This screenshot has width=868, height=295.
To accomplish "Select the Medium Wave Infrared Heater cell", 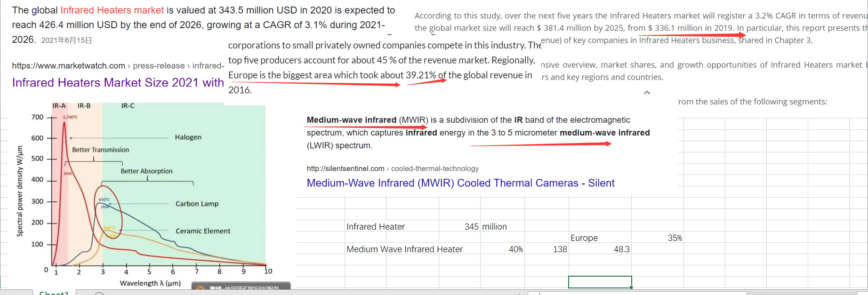I will click(x=404, y=249).
